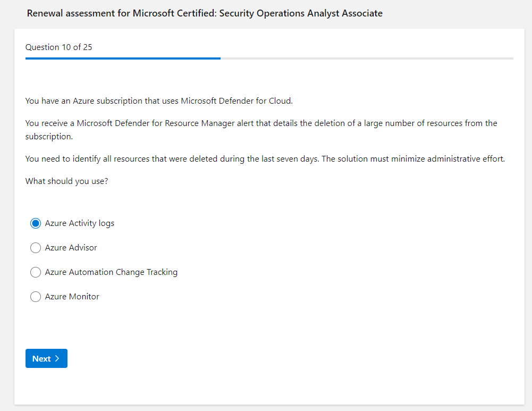Click the 'Azure Advisor' answer label text
Image resolution: width=532 pixels, height=411 pixels.
click(71, 248)
